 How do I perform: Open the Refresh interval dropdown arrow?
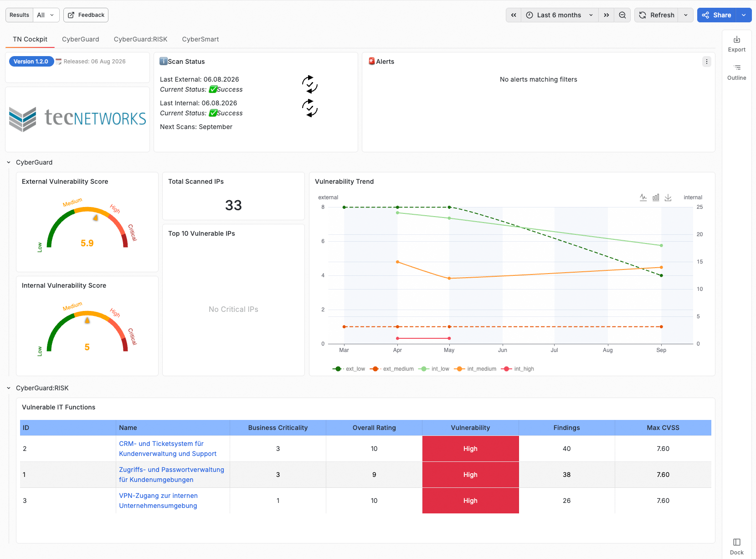685,15
